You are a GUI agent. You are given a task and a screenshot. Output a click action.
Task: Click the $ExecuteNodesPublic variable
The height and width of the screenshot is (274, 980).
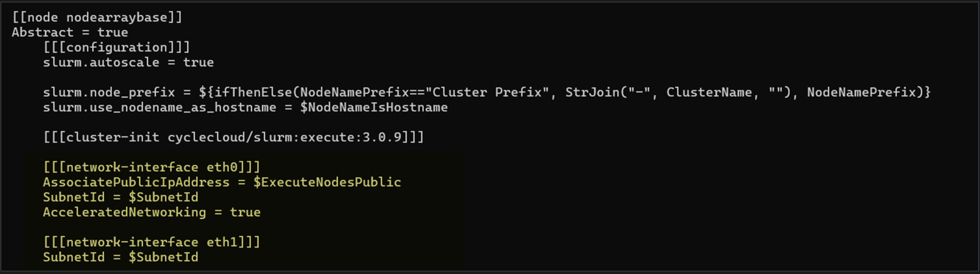(327, 183)
